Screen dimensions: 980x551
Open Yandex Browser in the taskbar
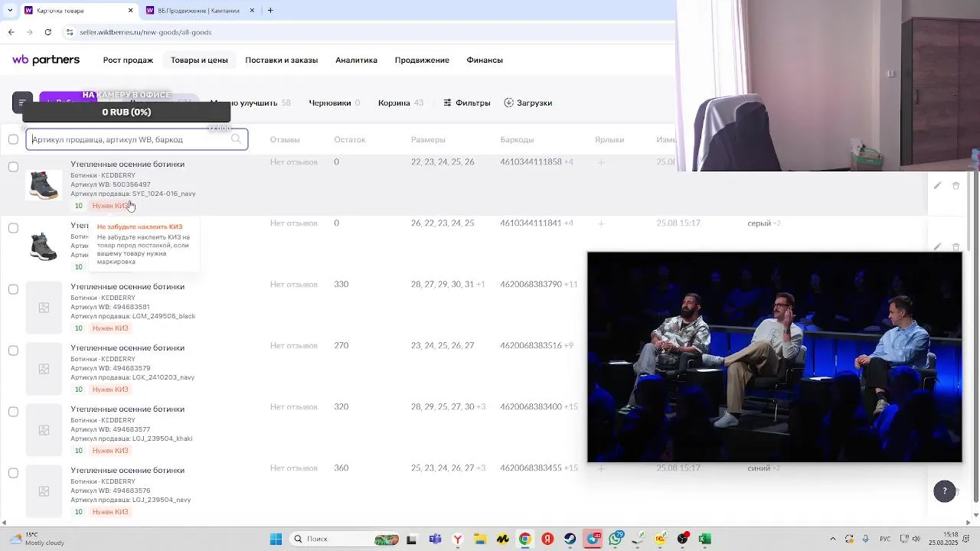click(x=458, y=539)
